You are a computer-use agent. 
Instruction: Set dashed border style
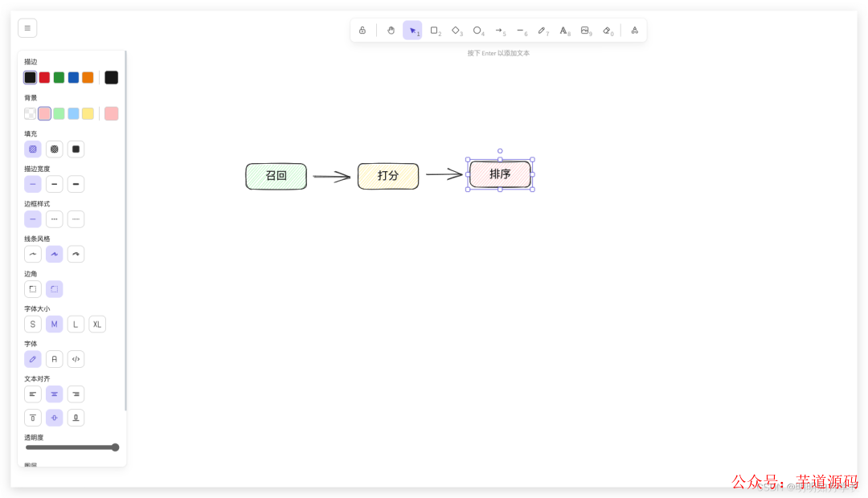coord(55,219)
